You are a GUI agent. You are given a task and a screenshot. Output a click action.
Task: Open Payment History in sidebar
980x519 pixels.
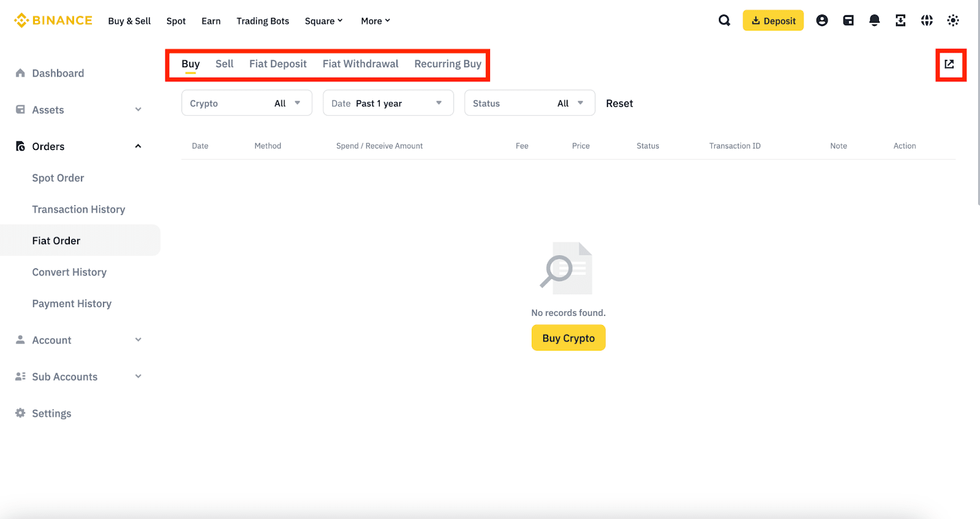pos(72,304)
